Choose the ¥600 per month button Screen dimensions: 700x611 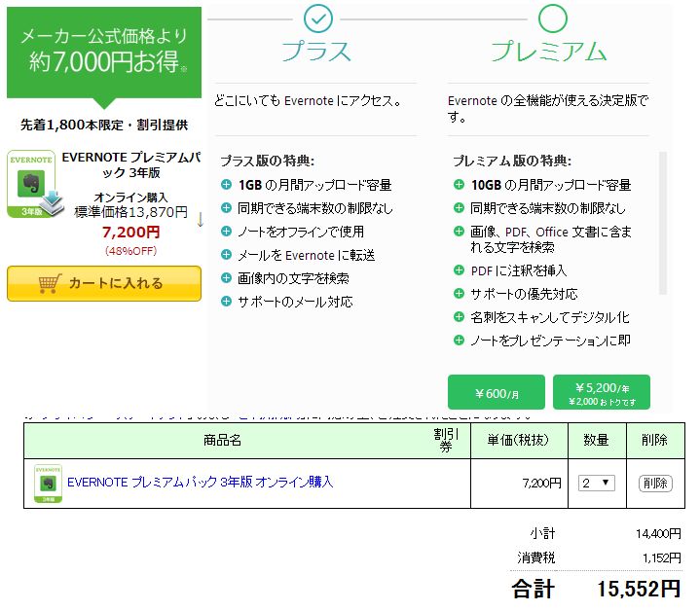(497, 393)
